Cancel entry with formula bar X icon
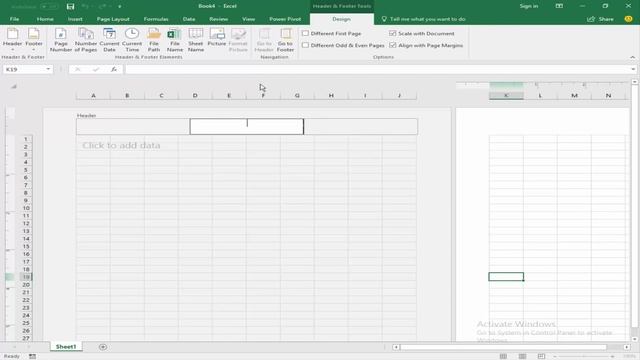This screenshot has width=640, height=360. point(78,69)
